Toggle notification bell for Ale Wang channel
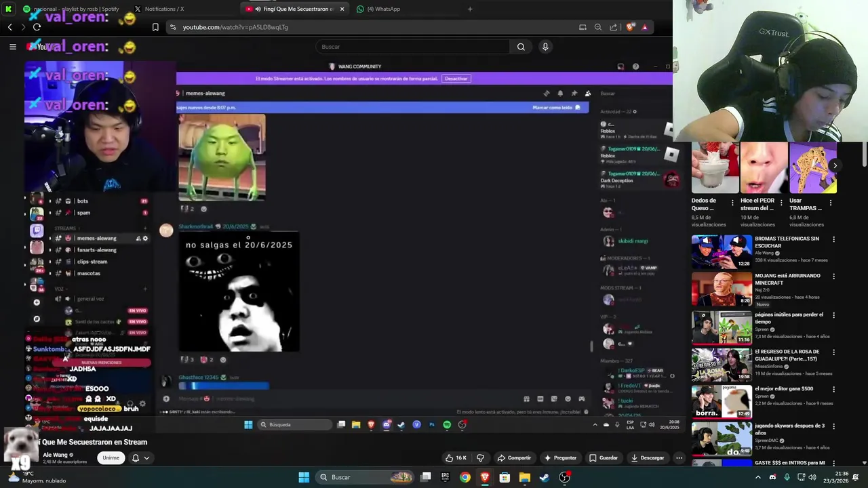868x488 pixels. coord(136,458)
